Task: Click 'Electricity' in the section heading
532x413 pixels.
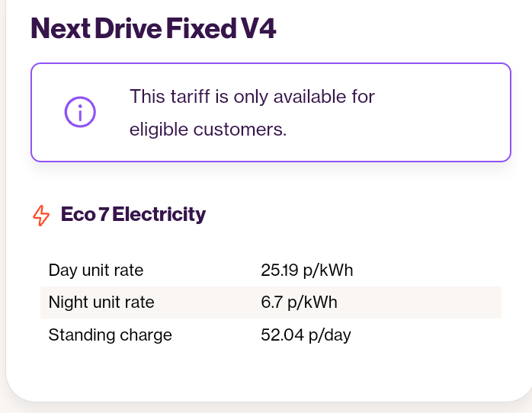Action: [159, 214]
